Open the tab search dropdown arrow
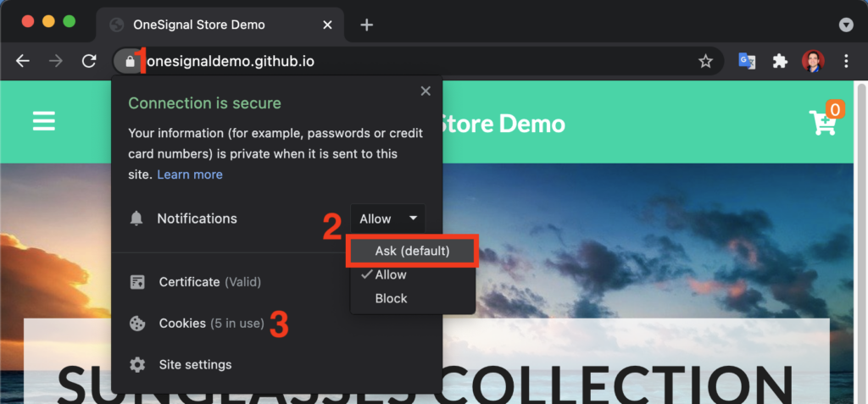Screen dimensions: 868x404 click(846, 25)
